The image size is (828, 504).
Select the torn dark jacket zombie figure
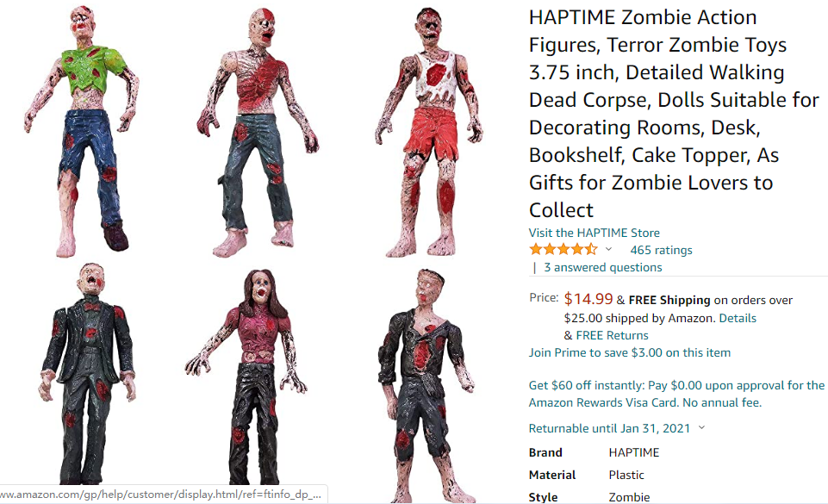(426, 385)
